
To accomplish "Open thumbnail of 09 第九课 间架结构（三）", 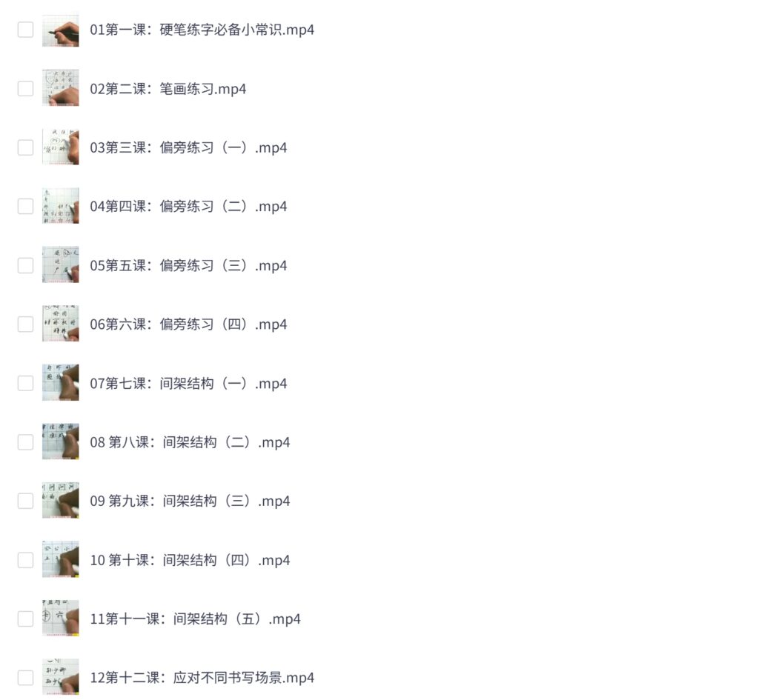I will click(x=61, y=501).
